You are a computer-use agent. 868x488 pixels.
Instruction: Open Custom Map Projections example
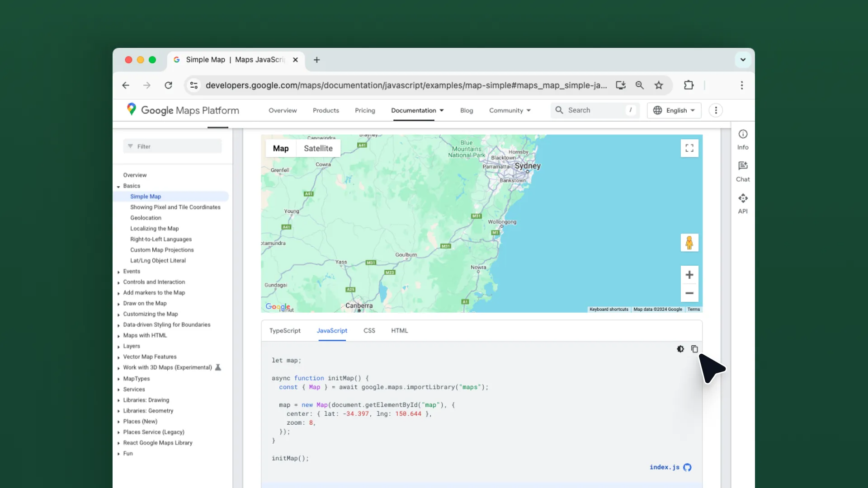[162, 250]
